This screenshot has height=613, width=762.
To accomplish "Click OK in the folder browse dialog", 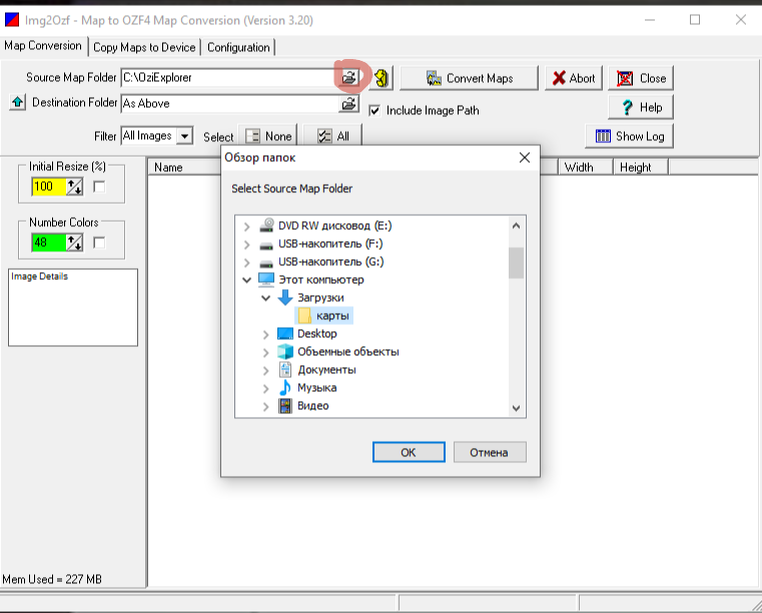I will (x=408, y=452).
